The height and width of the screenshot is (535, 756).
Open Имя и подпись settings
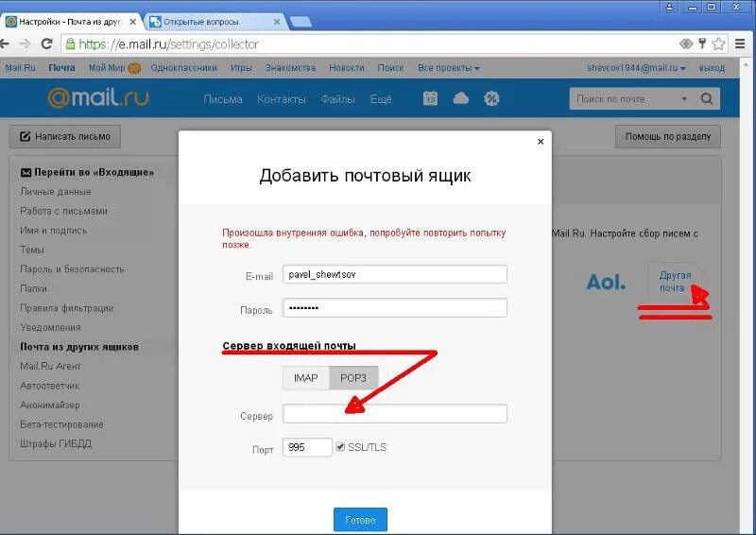coord(54,230)
